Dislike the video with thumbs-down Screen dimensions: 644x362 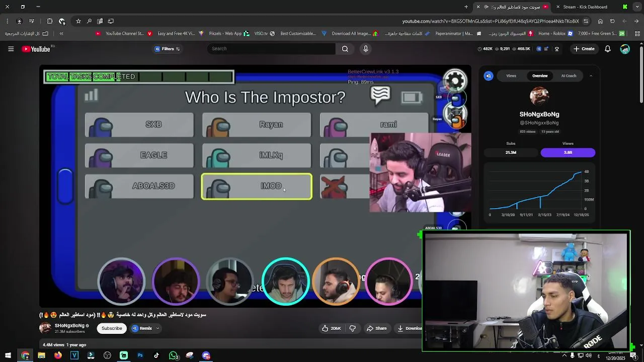[x=353, y=328]
